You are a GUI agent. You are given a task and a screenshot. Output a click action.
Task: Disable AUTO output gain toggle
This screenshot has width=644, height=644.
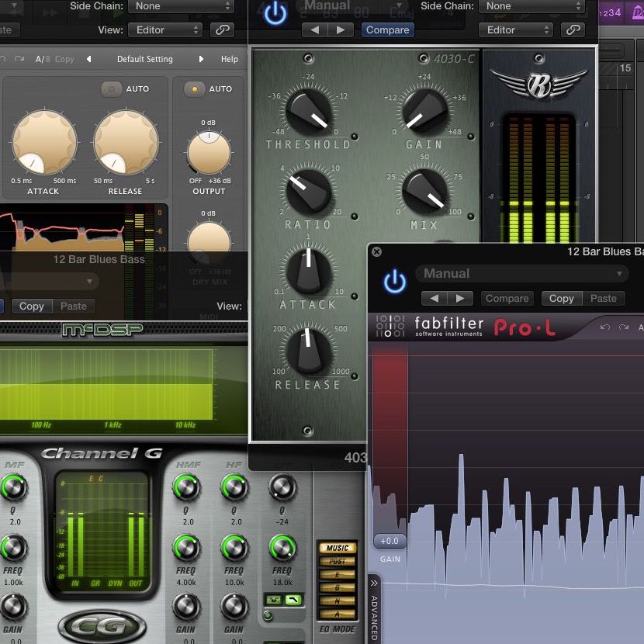[x=192, y=89]
